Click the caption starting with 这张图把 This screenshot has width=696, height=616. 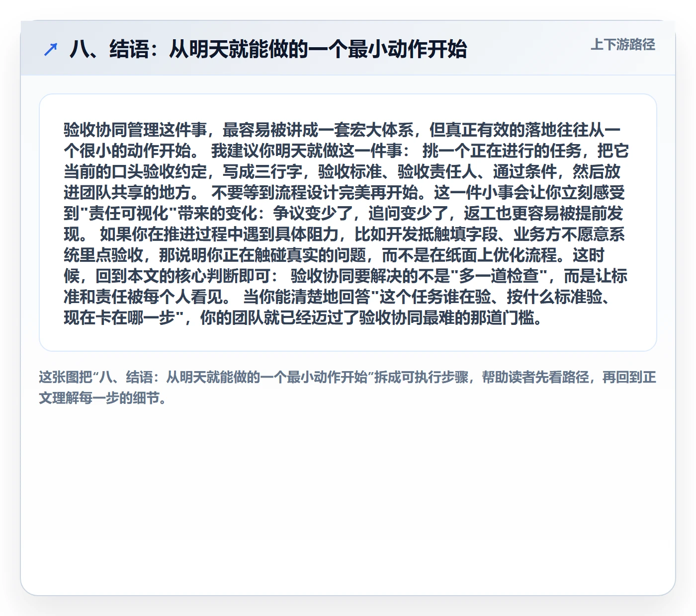(x=348, y=387)
